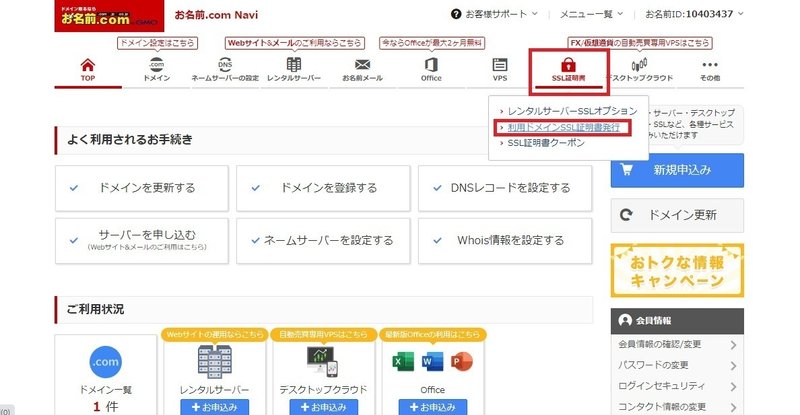Click the 会員情報 person icon
800x415 pixels.
point(625,321)
